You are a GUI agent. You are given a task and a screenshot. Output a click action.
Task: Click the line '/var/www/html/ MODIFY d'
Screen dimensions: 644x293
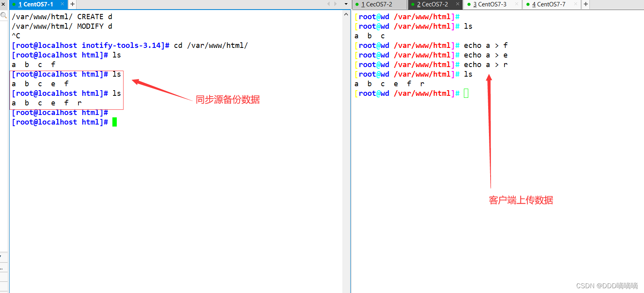(62, 26)
